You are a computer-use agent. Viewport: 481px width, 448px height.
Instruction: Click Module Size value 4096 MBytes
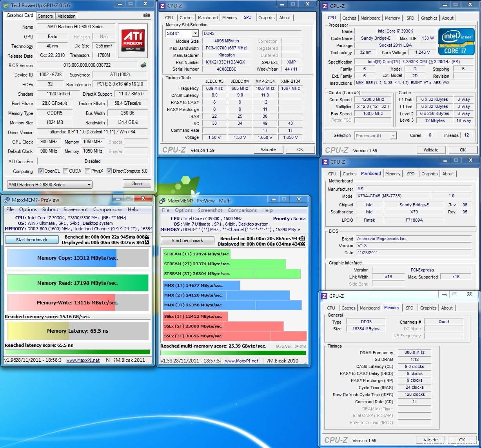(227, 41)
